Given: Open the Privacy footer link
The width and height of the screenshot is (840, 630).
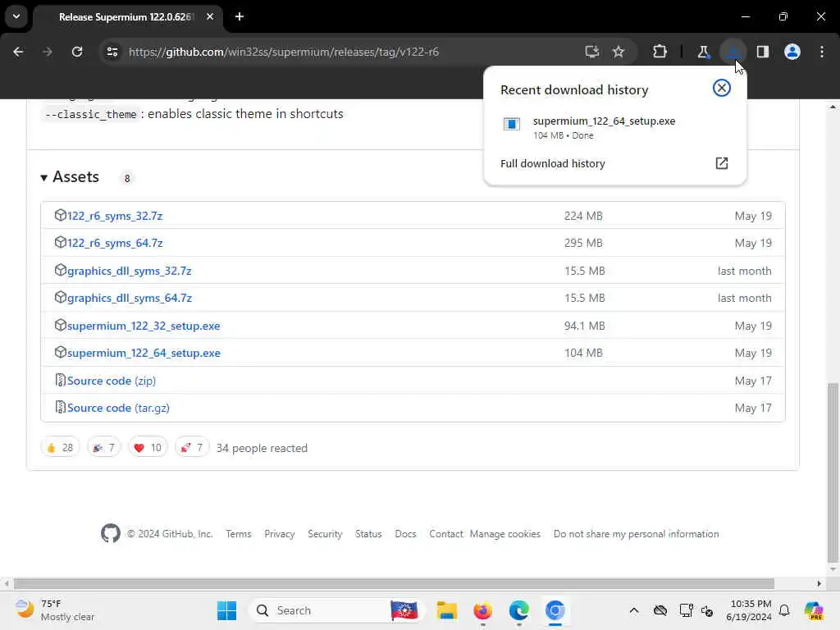Looking at the screenshot, I should click(279, 534).
